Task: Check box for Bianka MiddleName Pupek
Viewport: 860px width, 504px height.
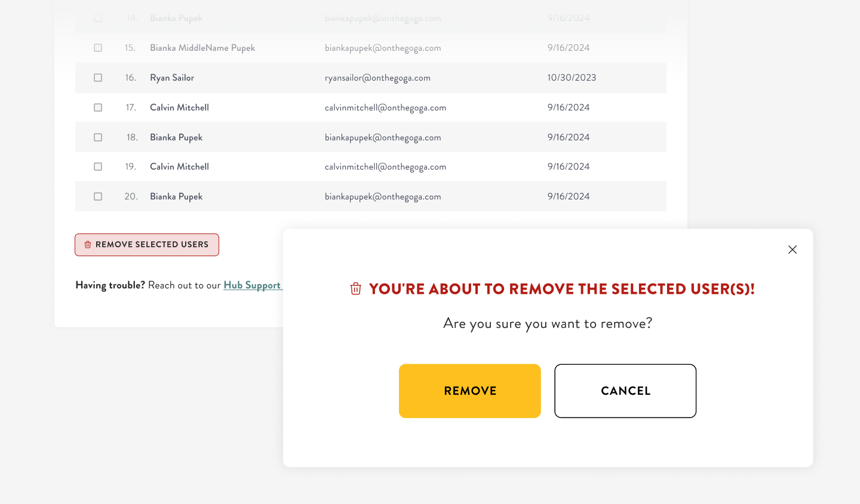Action: click(x=98, y=48)
